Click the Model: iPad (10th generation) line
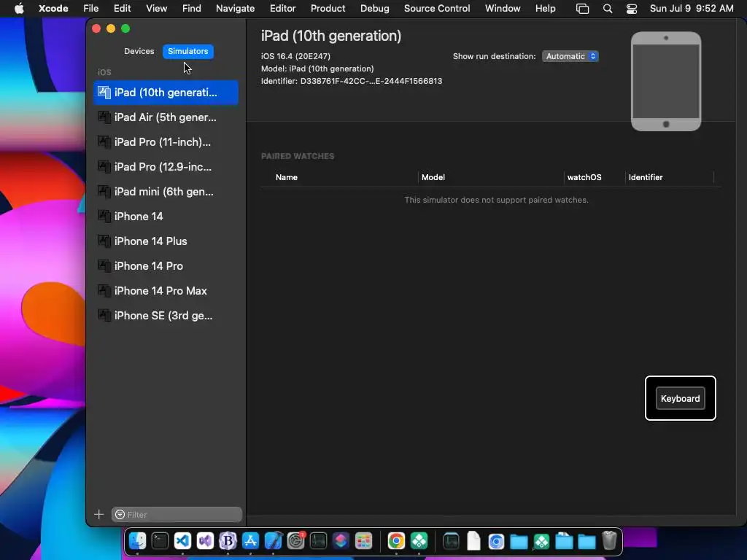Image resolution: width=747 pixels, height=560 pixels. coord(317,69)
